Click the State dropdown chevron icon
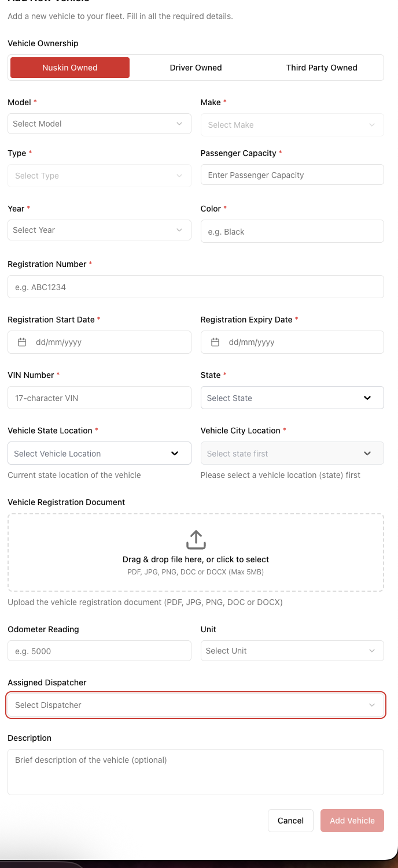This screenshot has height=868, width=398. 367,398
